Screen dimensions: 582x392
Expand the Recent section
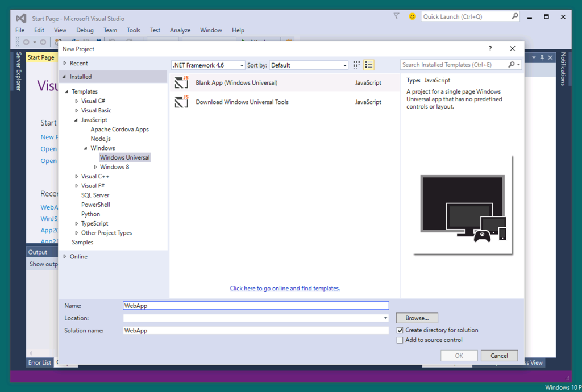coord(65,63)
